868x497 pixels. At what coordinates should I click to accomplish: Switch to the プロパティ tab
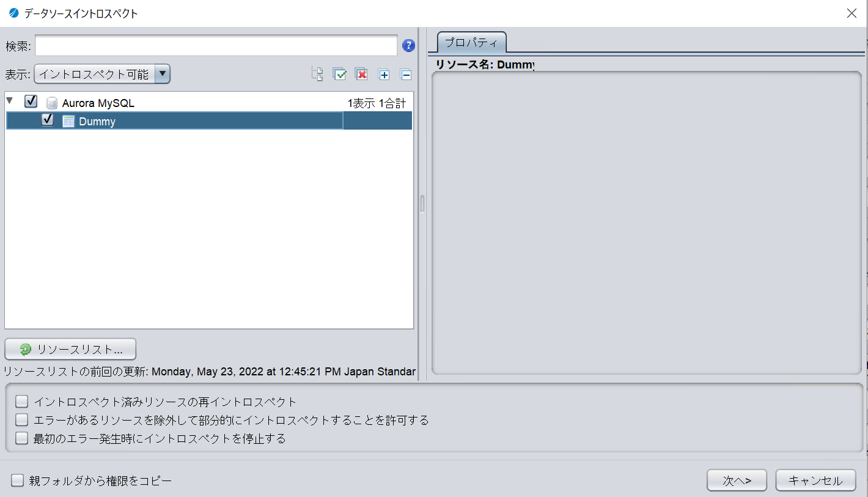tap(471, 43)
